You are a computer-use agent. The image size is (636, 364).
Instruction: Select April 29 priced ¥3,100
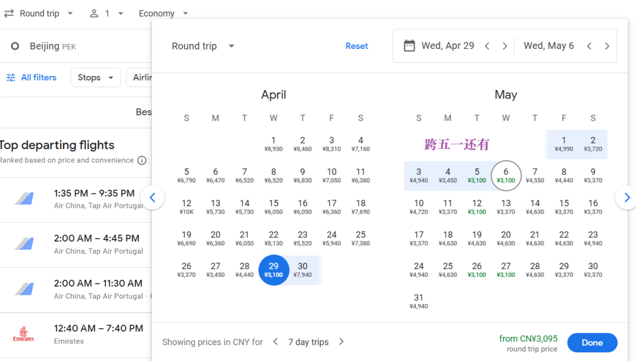click(x=274, y=270)
